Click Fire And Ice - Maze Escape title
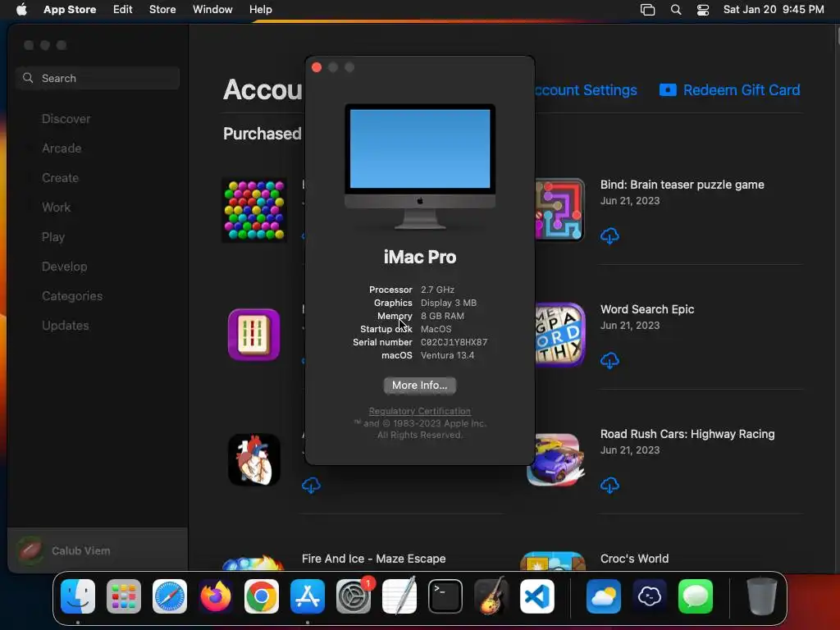The height and width of the screenshot is (630, 840). [373, 559]
